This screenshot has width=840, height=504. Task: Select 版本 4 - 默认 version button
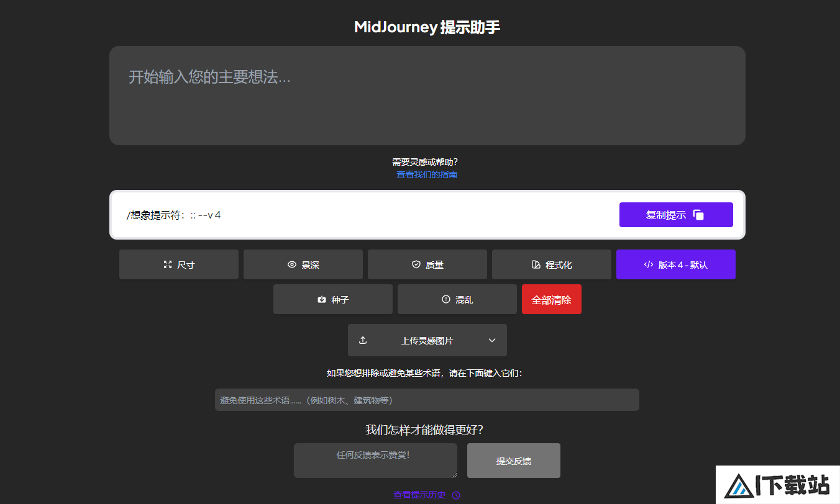pos(676,264)
